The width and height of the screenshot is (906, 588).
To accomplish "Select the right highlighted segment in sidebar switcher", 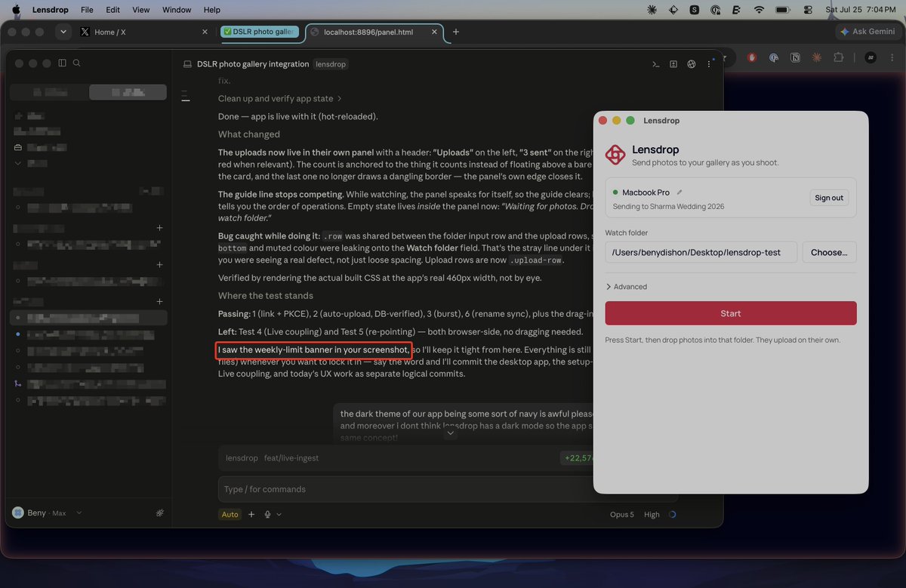I will (x=128, y=92).
